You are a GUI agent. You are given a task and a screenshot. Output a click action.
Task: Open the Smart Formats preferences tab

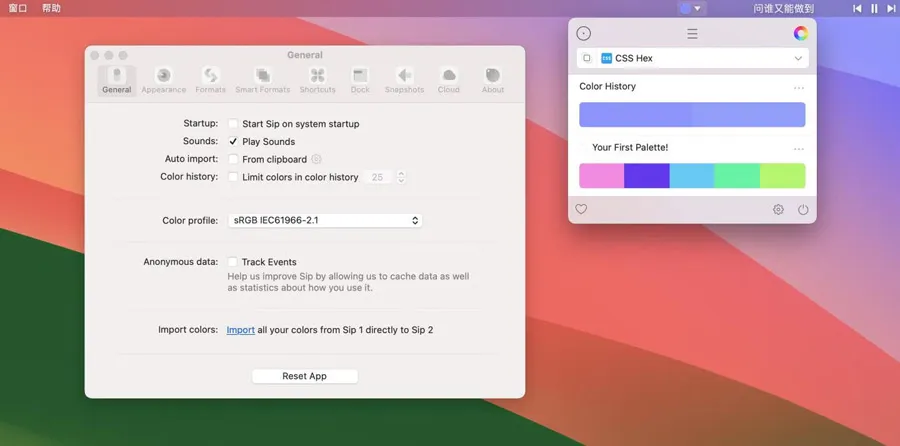pyautogui.click(x=262, y=80)
